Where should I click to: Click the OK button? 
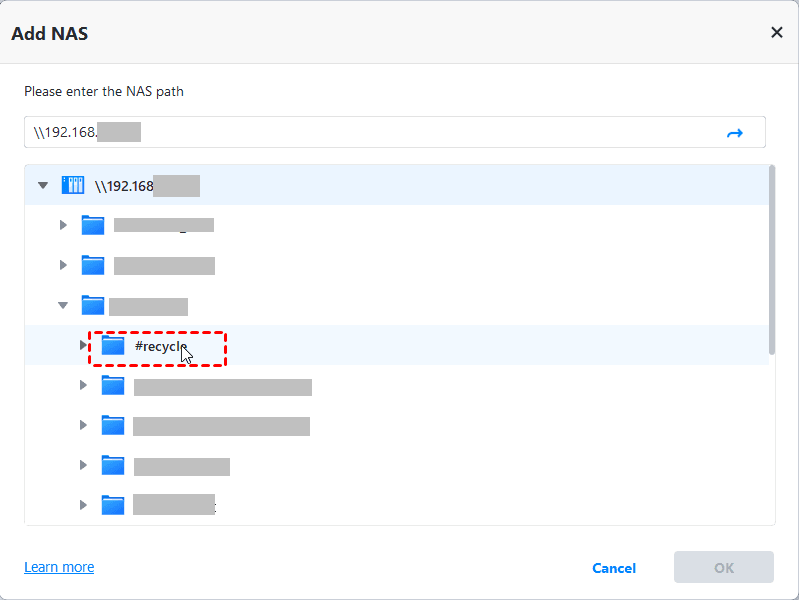click(724, 567)
